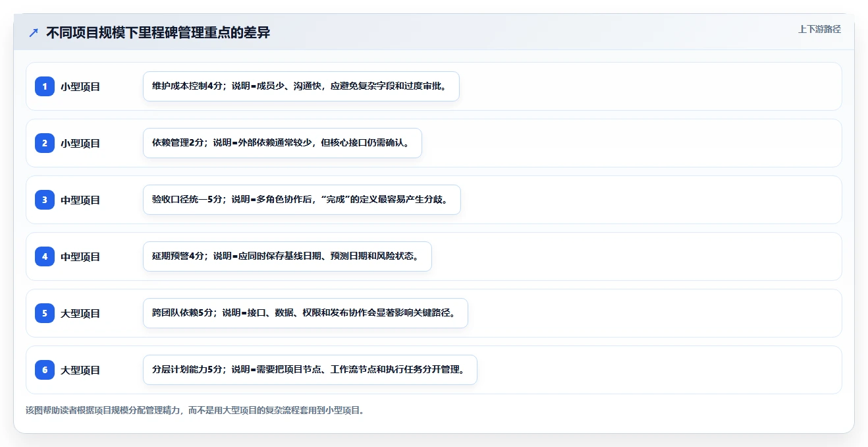Click the footer note starting with 该图帮助读者
868x447 pixels.
[x=195, y=410]
